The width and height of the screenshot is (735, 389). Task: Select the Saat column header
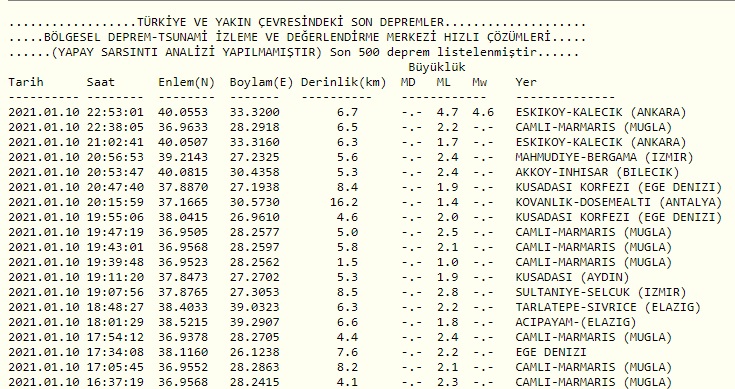pos(100,82)
